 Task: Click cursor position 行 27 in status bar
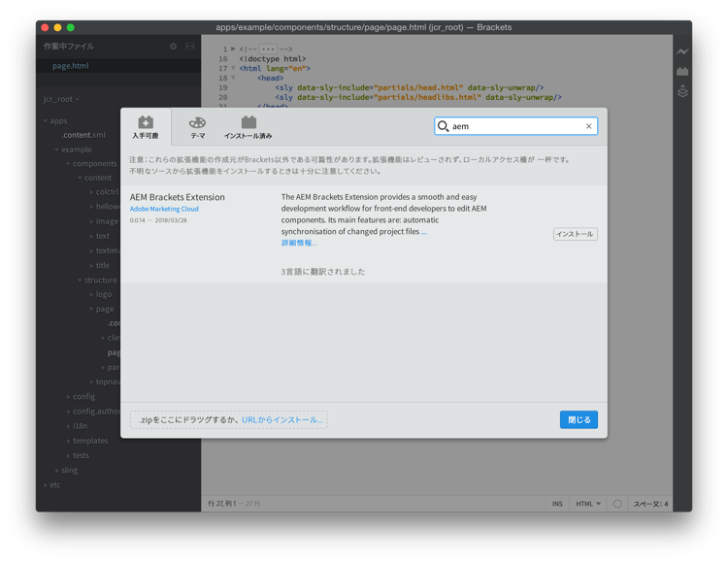pyautogui.click(x=222, y=504)
